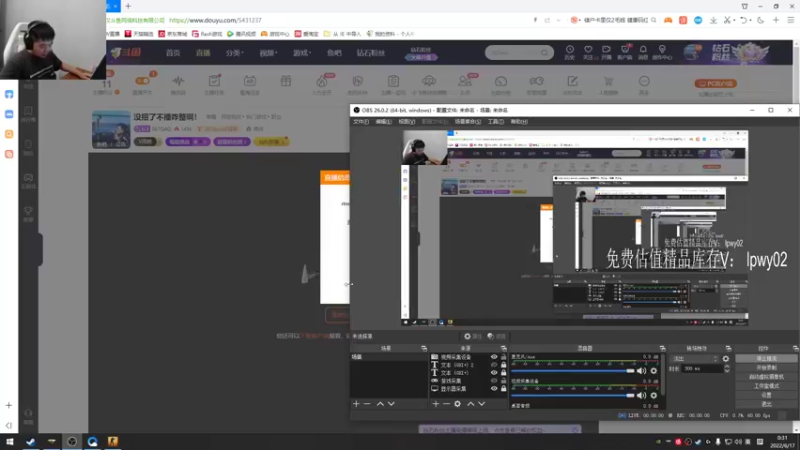Screen dimensions: 800x450
Task: Open source properties gear in Sources panel
Action: [x=458, y=404]
